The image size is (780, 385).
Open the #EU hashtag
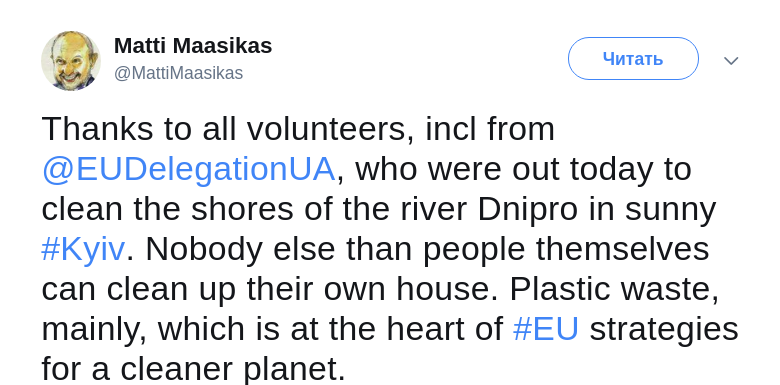546,329
